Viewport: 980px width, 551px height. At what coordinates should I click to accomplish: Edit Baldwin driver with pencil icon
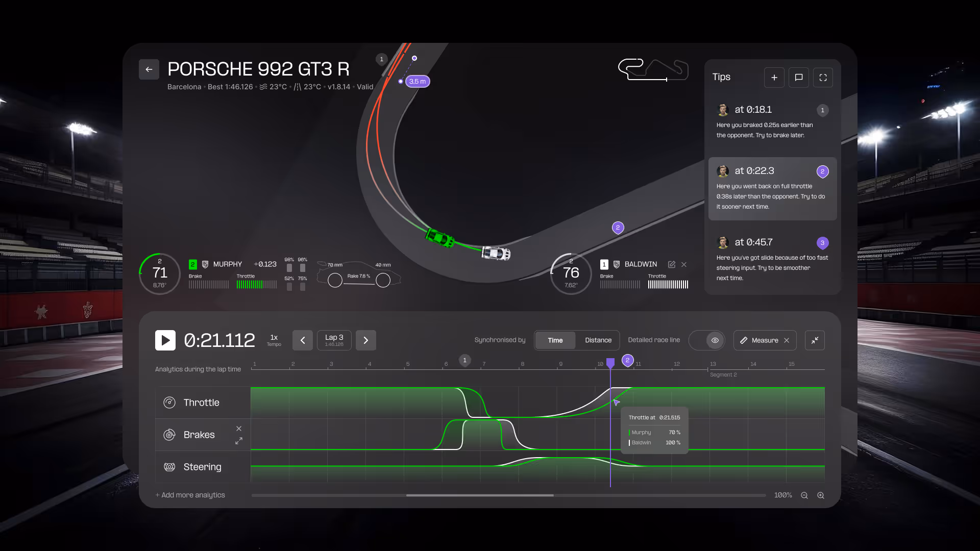(672, 264)
